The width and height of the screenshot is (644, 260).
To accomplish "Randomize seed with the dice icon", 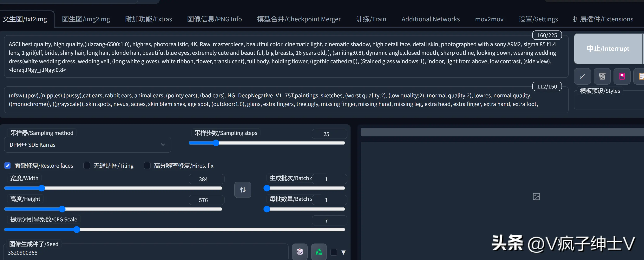I will coord(299,251).
